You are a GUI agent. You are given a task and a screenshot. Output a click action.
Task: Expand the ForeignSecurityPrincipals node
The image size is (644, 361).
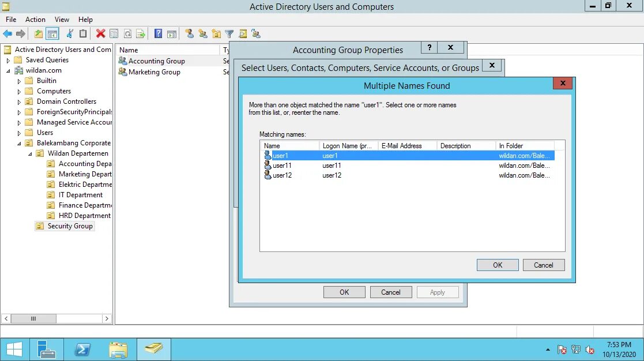click(x=19, y=112)
